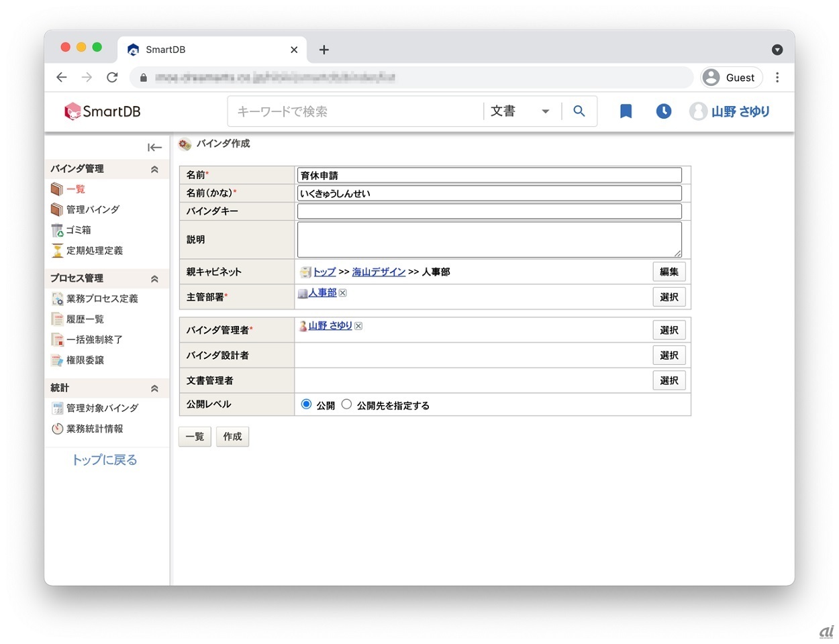
Task: Open the 文書 search type dropdown
Action: [520, 111]
